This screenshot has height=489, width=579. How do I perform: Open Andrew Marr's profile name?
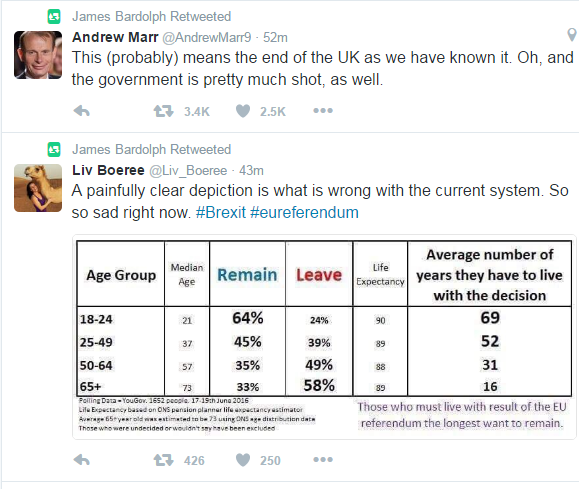point(115,37)
